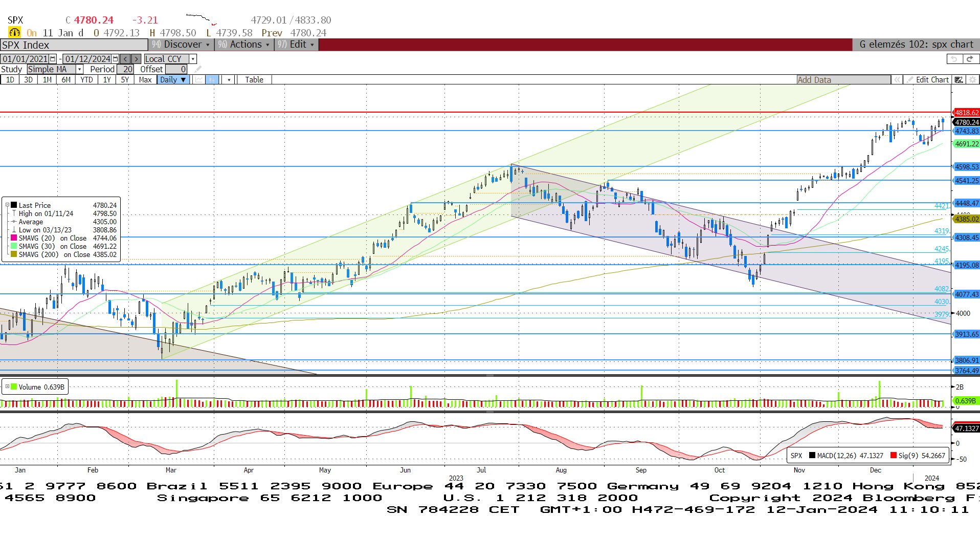Click the 4818.62 red price axis label
This screenshot has width=980, height=538.
(x=966, y=113)
